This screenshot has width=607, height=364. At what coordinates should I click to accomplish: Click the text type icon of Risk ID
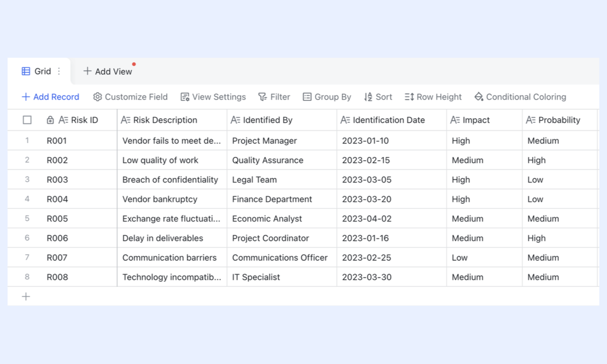pos(63,120)
